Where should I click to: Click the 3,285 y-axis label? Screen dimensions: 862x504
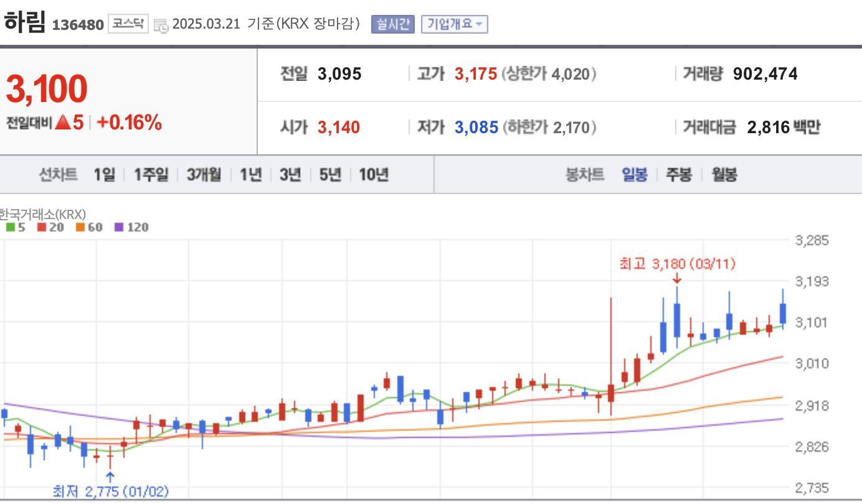point(812,240)
